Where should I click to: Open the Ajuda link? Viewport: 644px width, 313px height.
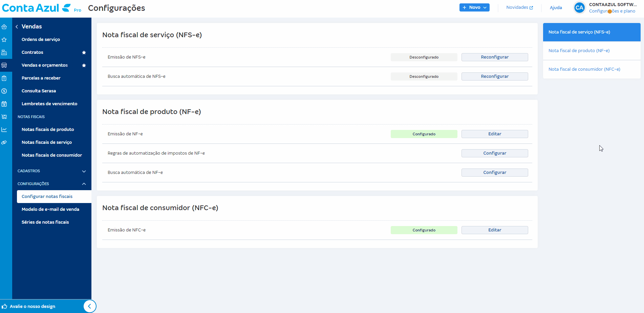[x=556, y=8]
